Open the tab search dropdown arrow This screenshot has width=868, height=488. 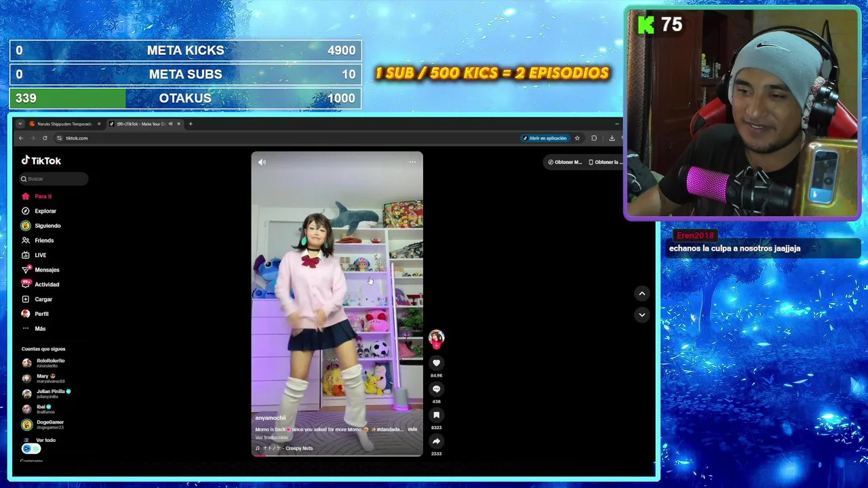coord(20,124)
